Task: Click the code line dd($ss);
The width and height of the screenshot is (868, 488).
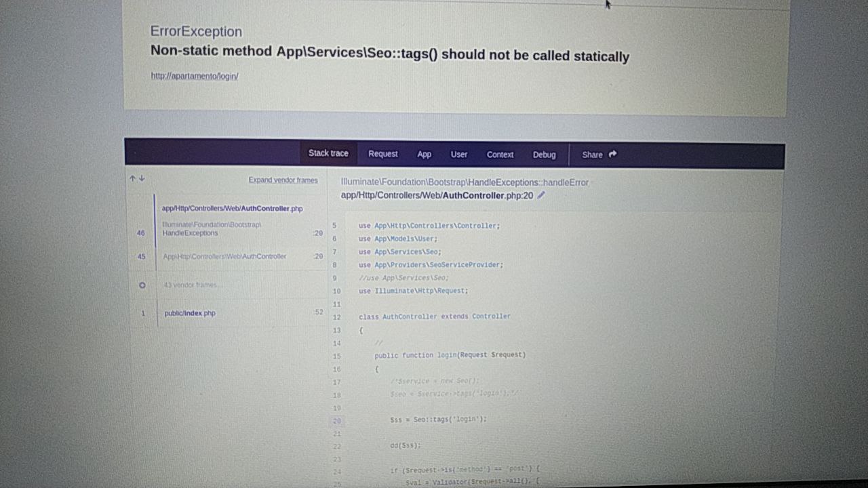Action: [x=405, y=446]
